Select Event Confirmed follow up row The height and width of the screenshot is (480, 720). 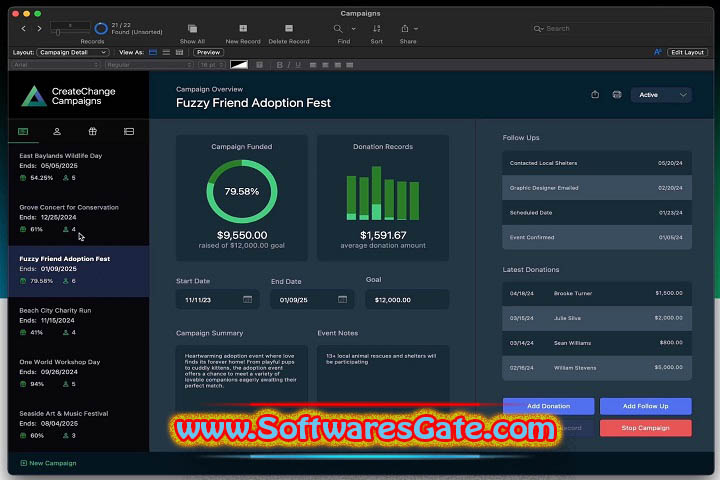click(x=597, y=237)
